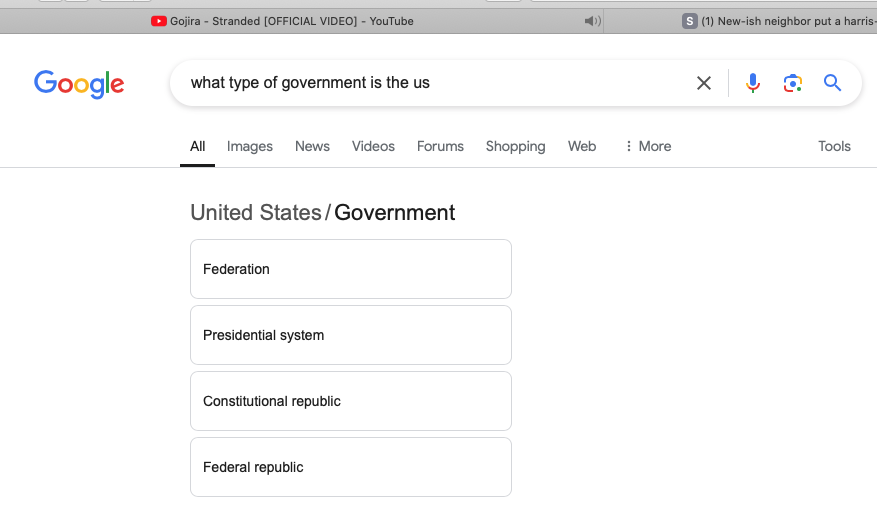Select the Constitutional republic card

pos(351,401)
